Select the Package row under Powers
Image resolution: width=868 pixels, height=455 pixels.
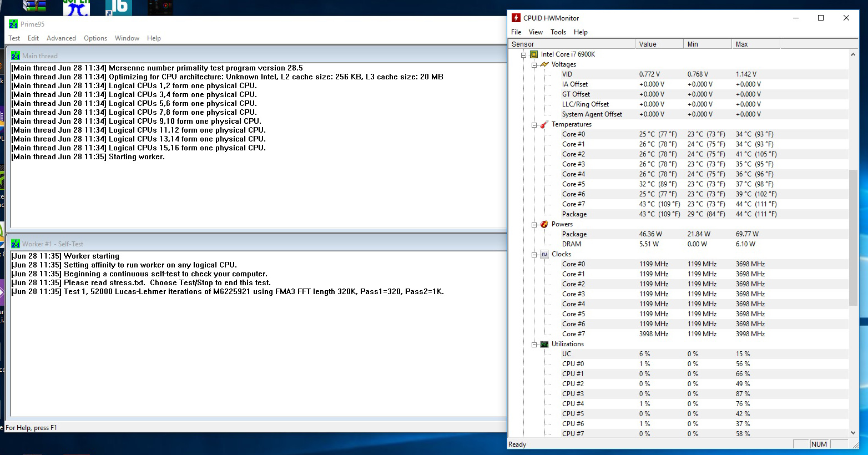point(574,234)
